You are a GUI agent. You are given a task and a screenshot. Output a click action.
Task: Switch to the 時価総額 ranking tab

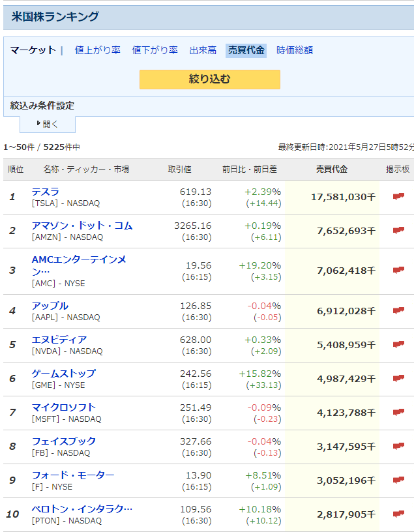pos(295,50)
